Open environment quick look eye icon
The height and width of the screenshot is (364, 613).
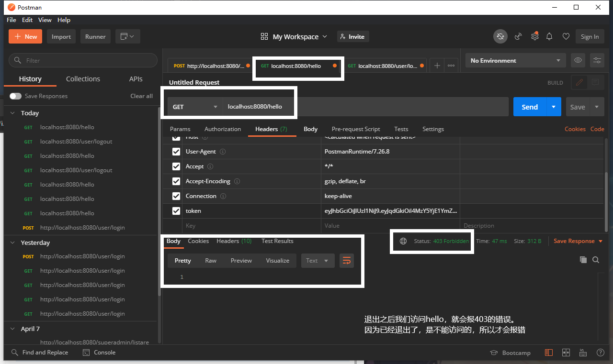click(578, 60)
